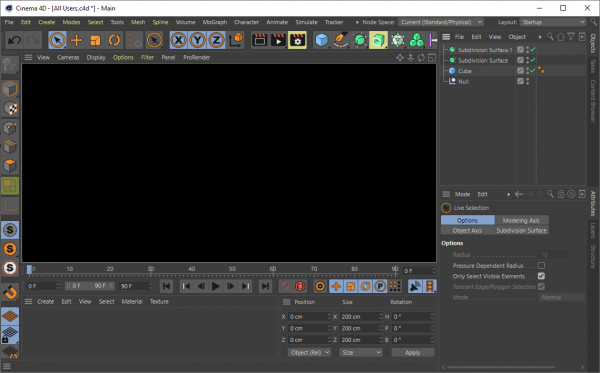Click the Position X input field
Image resolution: width=600 pixels, height=373 pixels.
(x=310, y=317)
